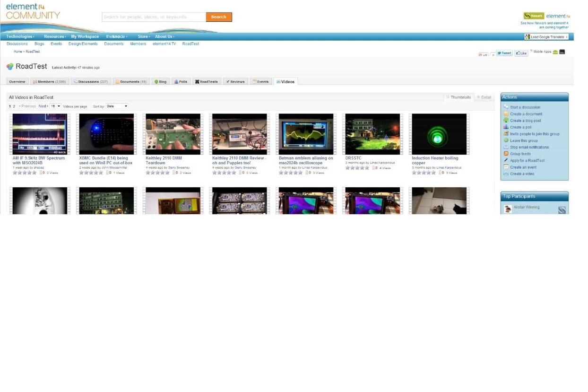Open the Reviews tab

point(235,82)
